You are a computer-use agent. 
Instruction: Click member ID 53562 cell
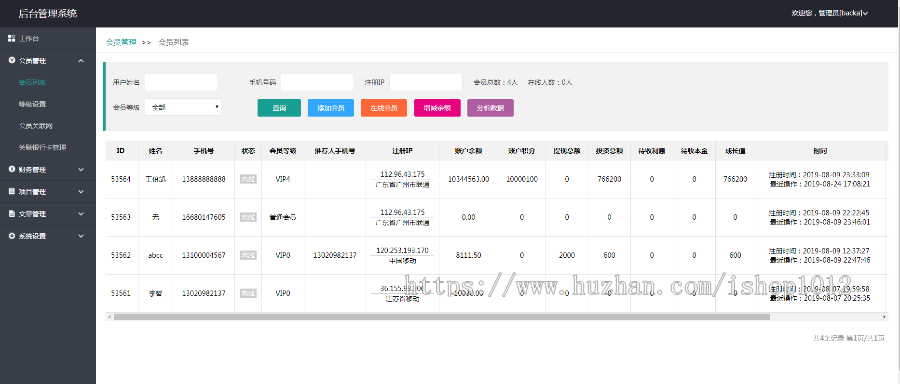tap(121, 255)
